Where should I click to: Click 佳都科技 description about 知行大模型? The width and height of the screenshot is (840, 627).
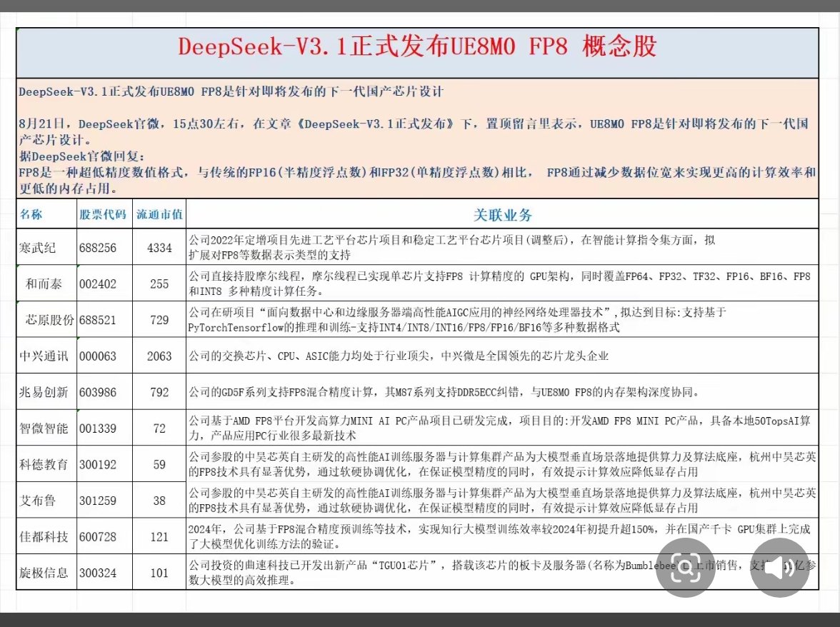click(x=499, y=536)
